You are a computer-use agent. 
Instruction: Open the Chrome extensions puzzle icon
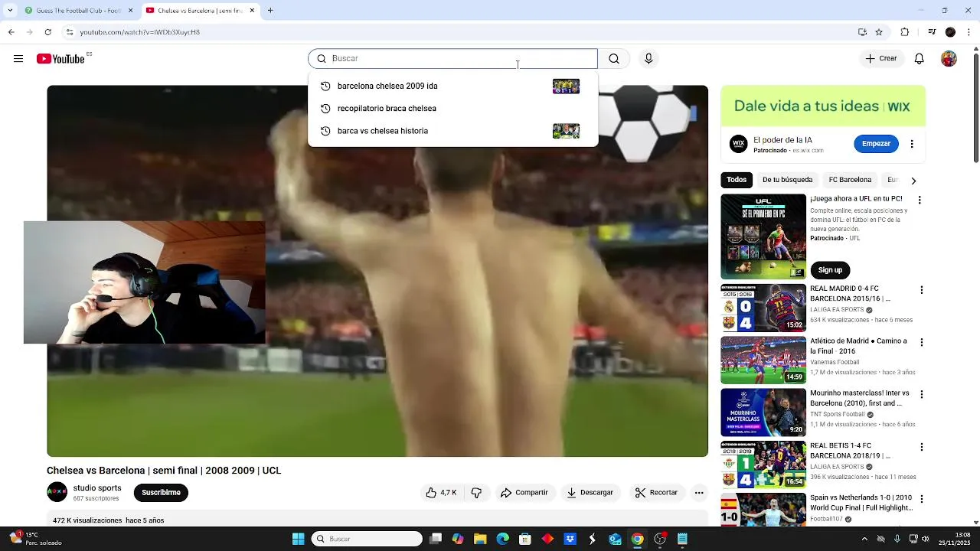905,32
